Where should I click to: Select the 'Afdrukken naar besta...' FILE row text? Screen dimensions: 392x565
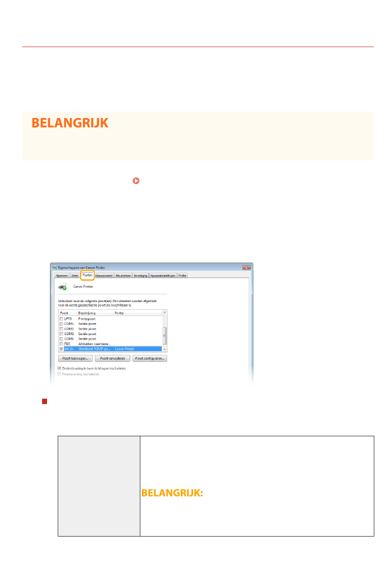94,344
